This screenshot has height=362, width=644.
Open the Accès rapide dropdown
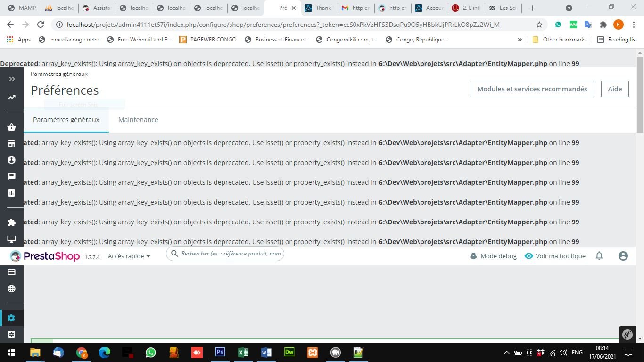(129, 256)
